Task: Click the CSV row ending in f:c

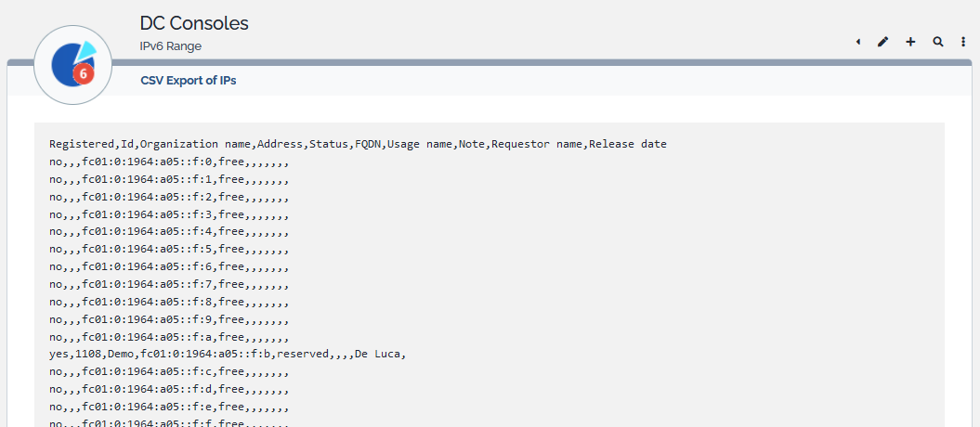Action: (169, 372)
